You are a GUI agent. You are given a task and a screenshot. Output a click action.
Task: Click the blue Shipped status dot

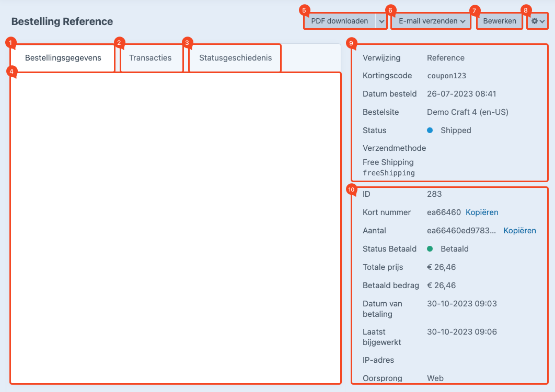pyautogui.click(x=430, y=130)
